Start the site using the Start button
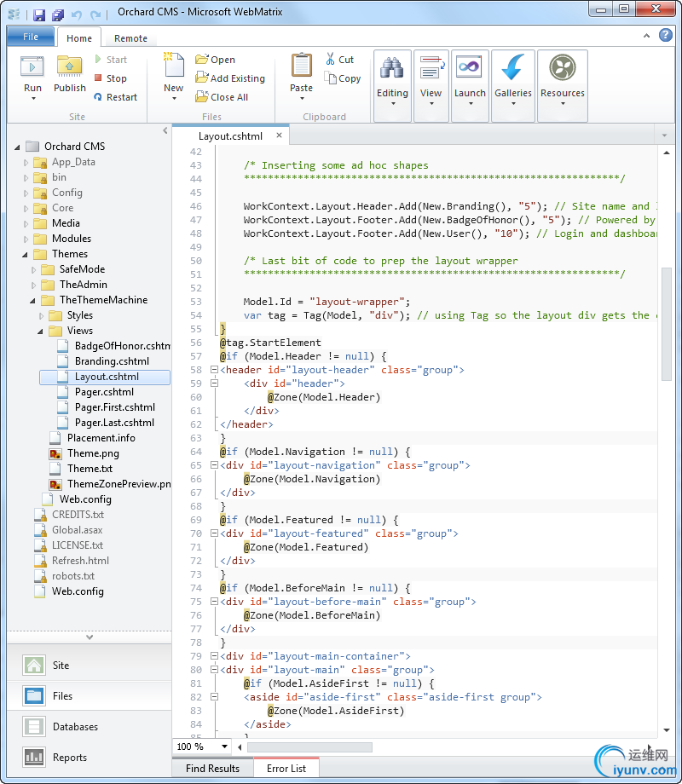Viewport: 682px width, 784px height. click(111, 60)
